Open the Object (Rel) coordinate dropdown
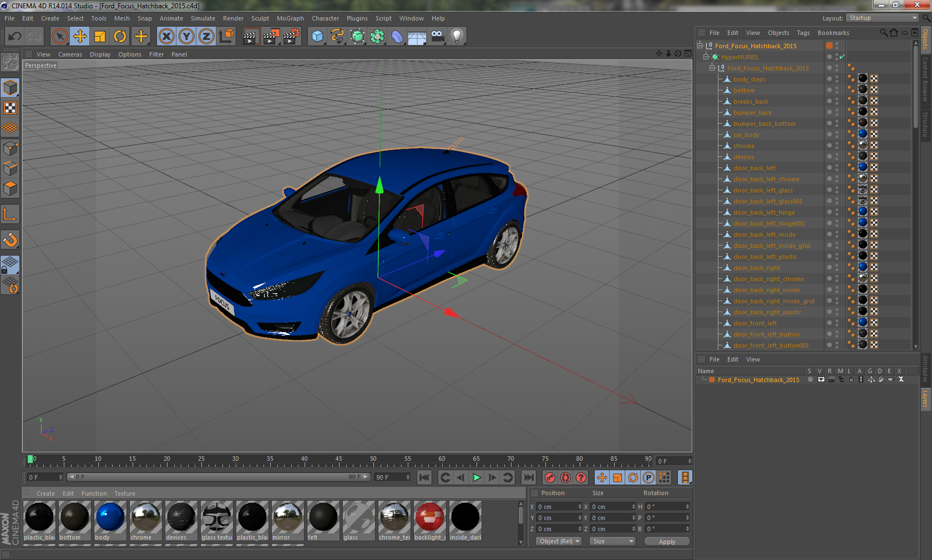The height and width of the screenshot is (560, 932). click(x=559, y=541)
